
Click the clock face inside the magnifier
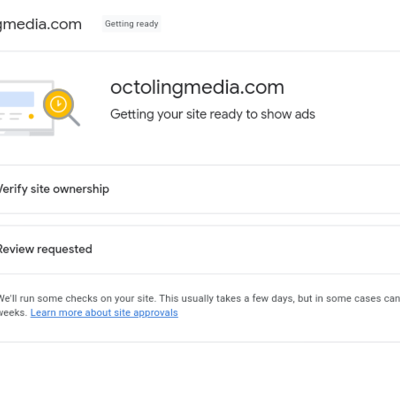[x=58, y=104]
